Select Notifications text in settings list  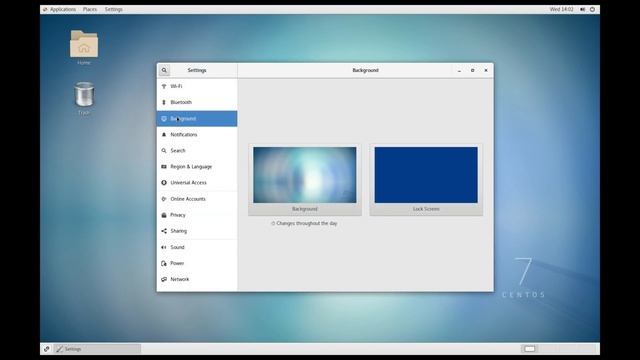pyautogui.click(x=184, y=135)
